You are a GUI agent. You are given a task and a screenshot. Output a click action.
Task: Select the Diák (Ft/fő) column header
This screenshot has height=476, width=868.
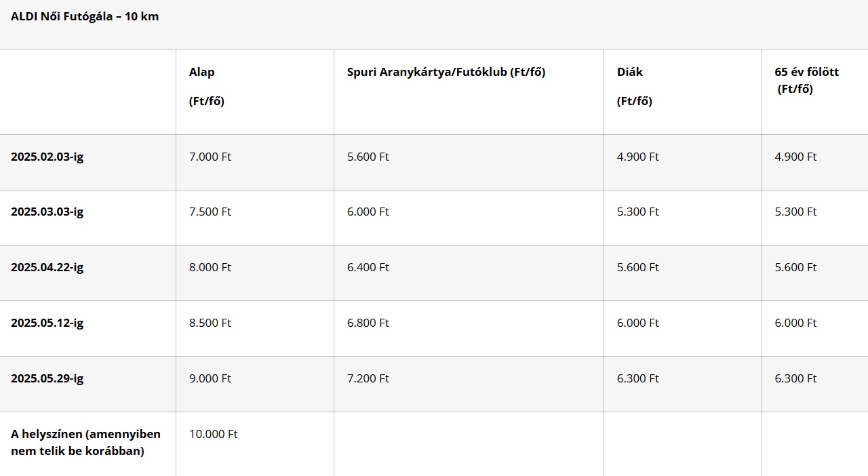point(635,86)
